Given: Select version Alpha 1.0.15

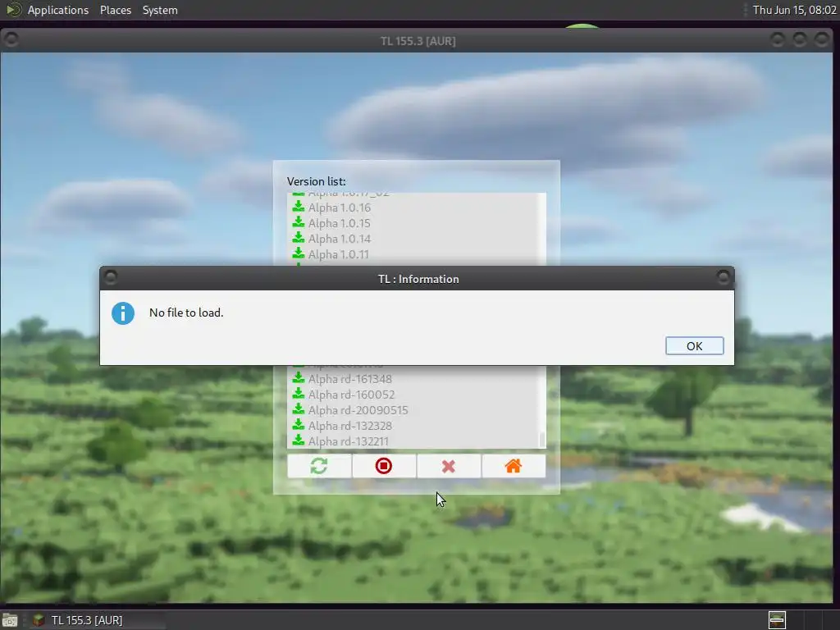Looking at the screenshot, I should [339, 223].
